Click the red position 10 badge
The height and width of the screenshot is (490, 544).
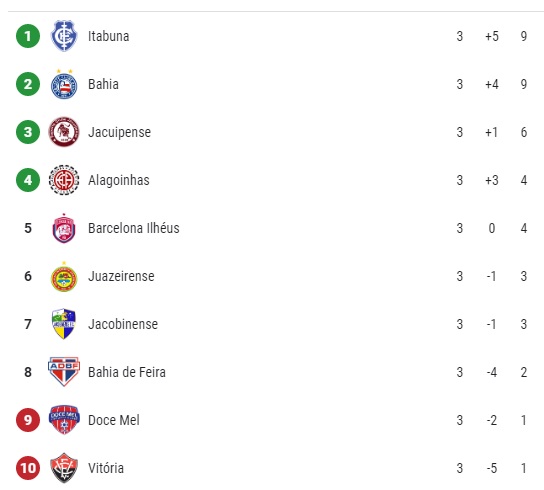28,468
